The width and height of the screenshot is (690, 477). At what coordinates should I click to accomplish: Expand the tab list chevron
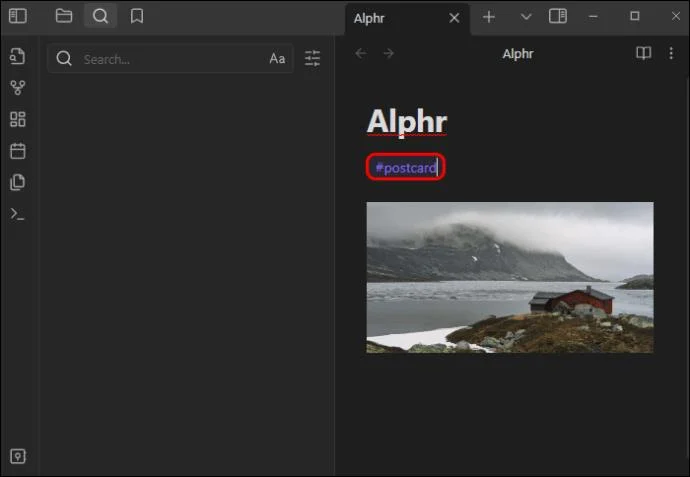(x=526, y=17)
